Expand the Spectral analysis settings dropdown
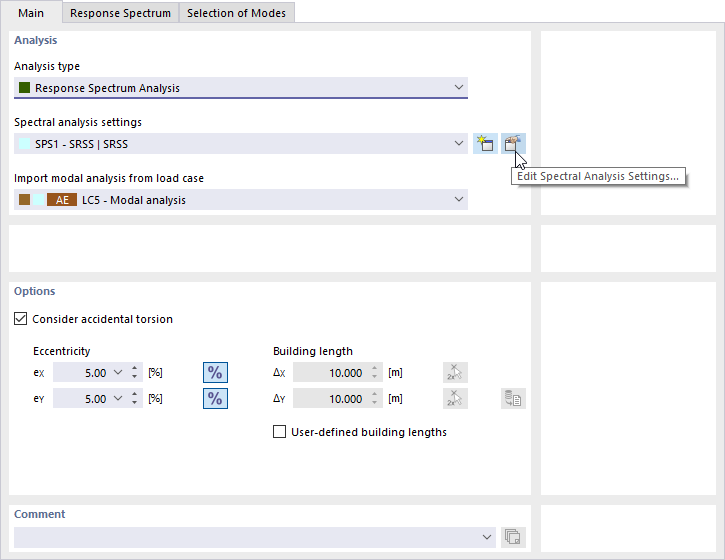This screenshot has width=725, height=560. click(459, 143)
